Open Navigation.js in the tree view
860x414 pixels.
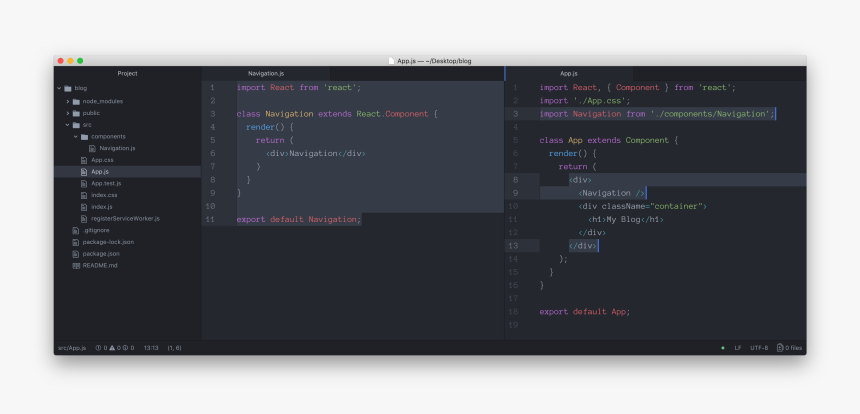(117, 149)
